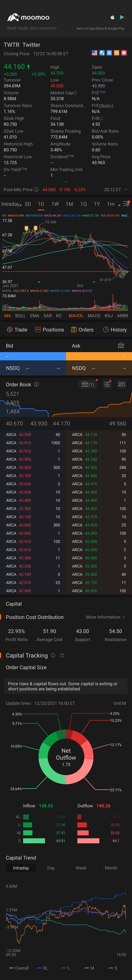
Task: Collapse the quote details arrow
Action: tap(66, 181)
